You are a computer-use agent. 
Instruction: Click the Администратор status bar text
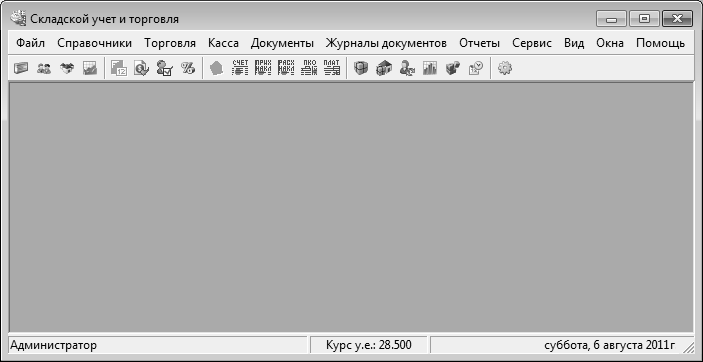53,345
